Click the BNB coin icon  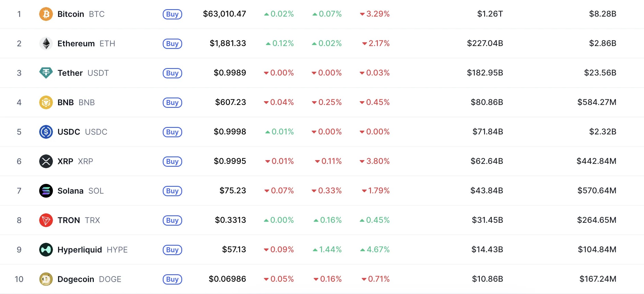click(46, 102)
